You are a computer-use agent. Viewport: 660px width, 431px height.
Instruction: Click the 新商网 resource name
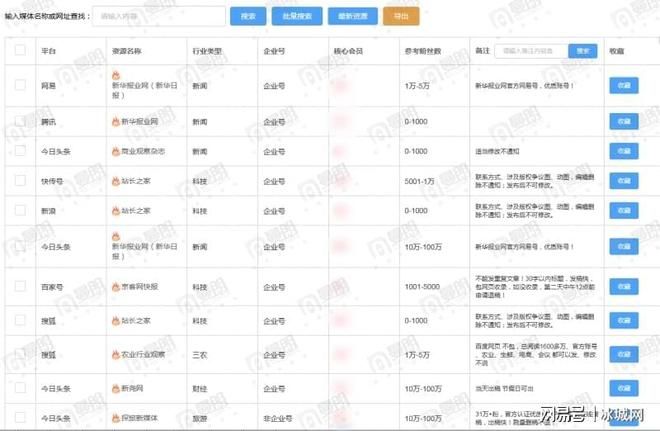pos(132,388)
